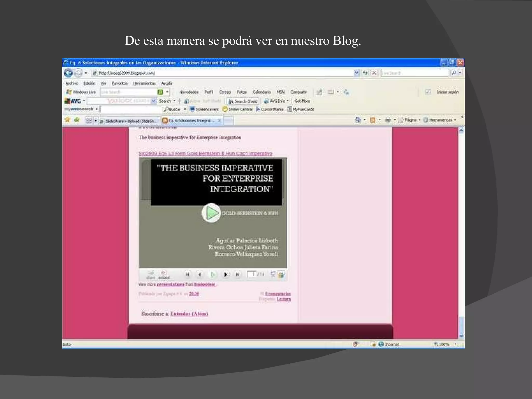Switch to the SlideShare Upload tab
This screenshot has width=532, height=399.
[129, 121]
